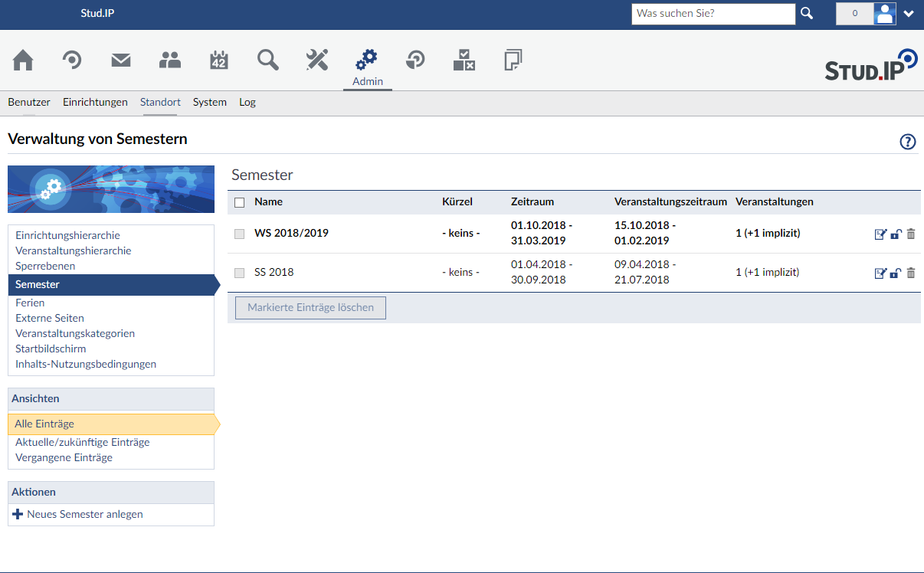The width and height of the screenshot is (924, 573).
Task: Open the notifications counter box
Action: (854, 14)
